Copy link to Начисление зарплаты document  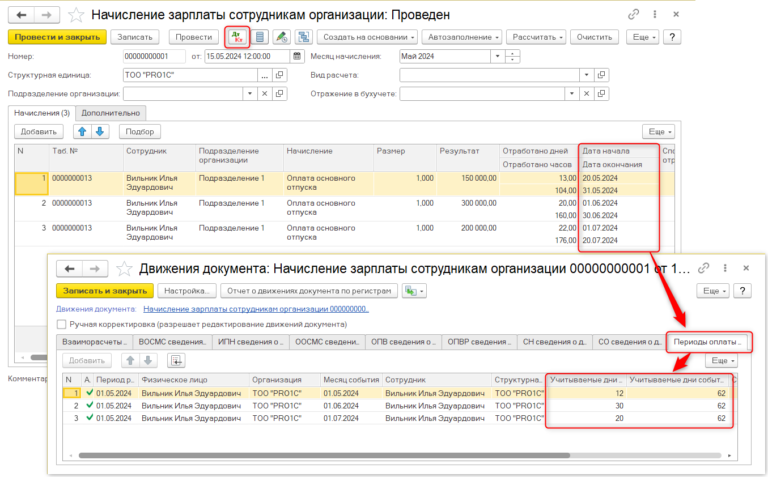(x=633, y=15)
